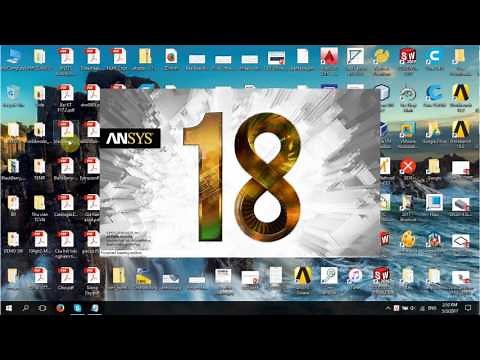Open the yellow duck-shaped shortcut icon

pyautogui.click(x=381, y=56)
